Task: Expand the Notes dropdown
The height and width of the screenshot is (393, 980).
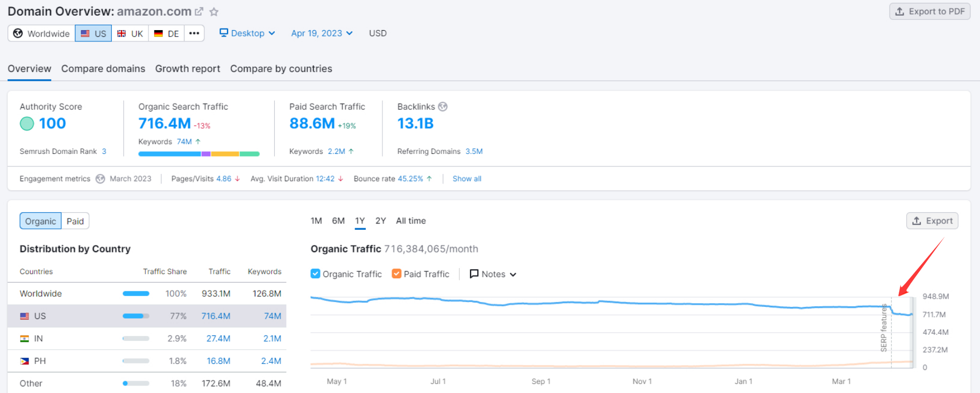Action: (x=493, y=274)
